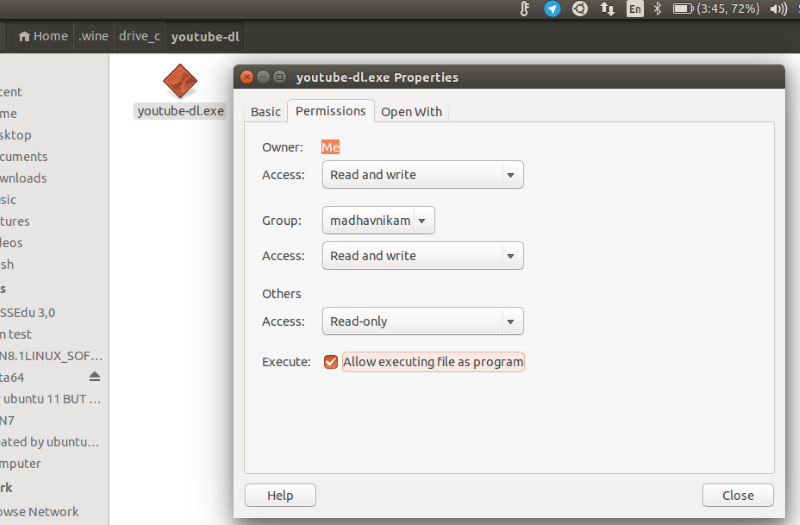
Task: Click the Help button
Action: point(280,495)
